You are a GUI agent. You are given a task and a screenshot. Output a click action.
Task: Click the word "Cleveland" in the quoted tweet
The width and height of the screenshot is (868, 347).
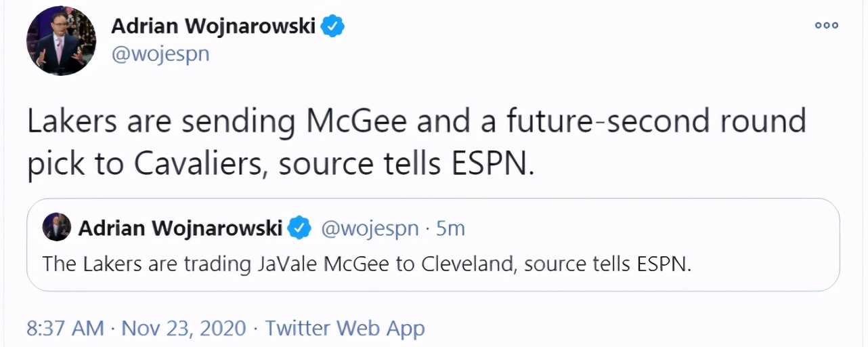pos(462,263)
